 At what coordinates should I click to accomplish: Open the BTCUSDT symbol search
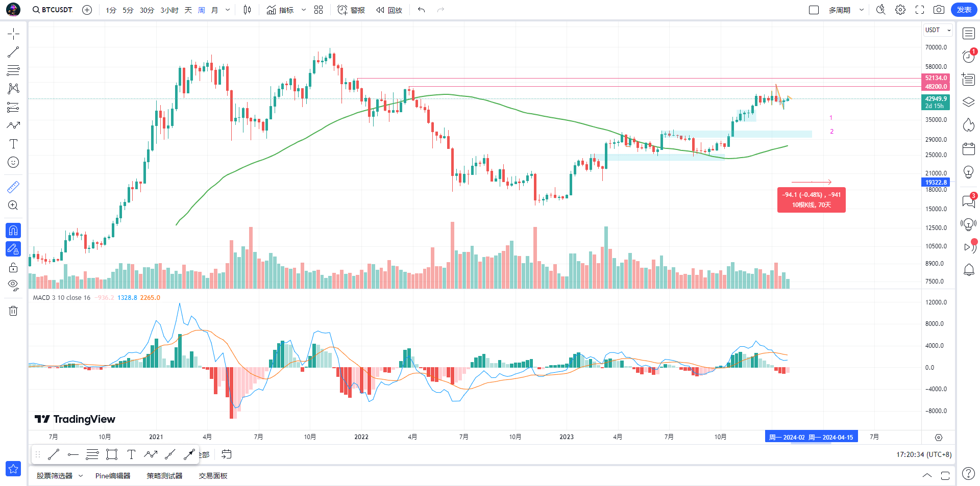coord(53,10)
